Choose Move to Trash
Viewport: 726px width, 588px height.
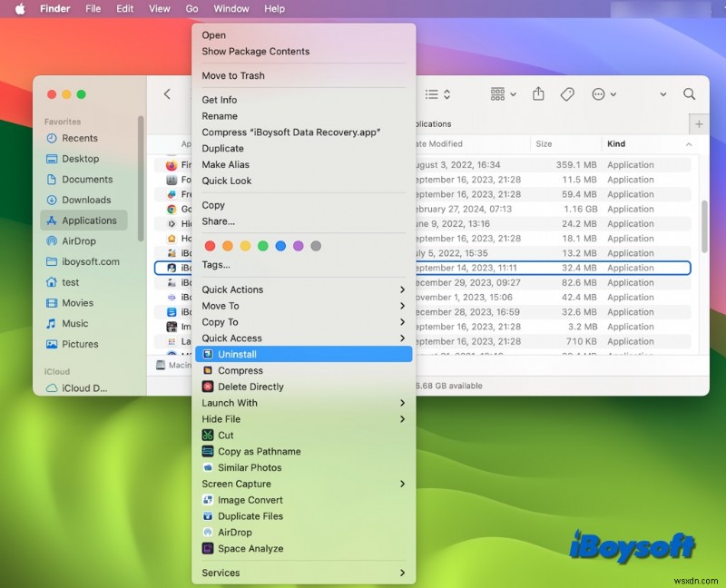pyautogui.click(x=304, y=75)
